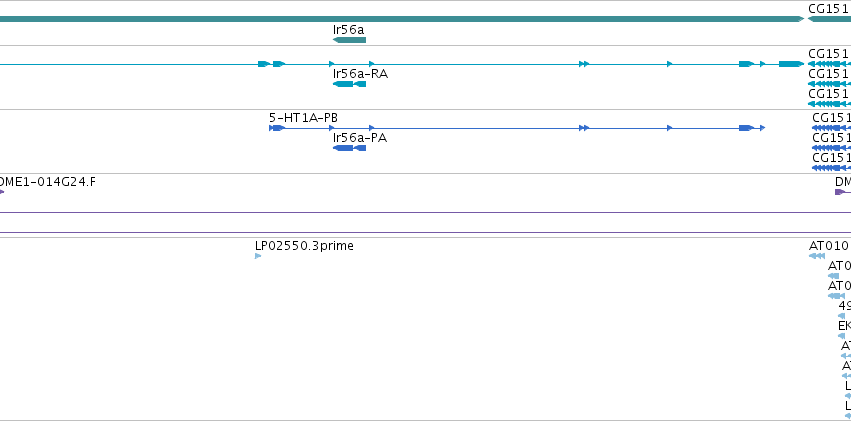Click the 49 EST label
This screenshot has height=421, width=851.
[x=844, y=306]
